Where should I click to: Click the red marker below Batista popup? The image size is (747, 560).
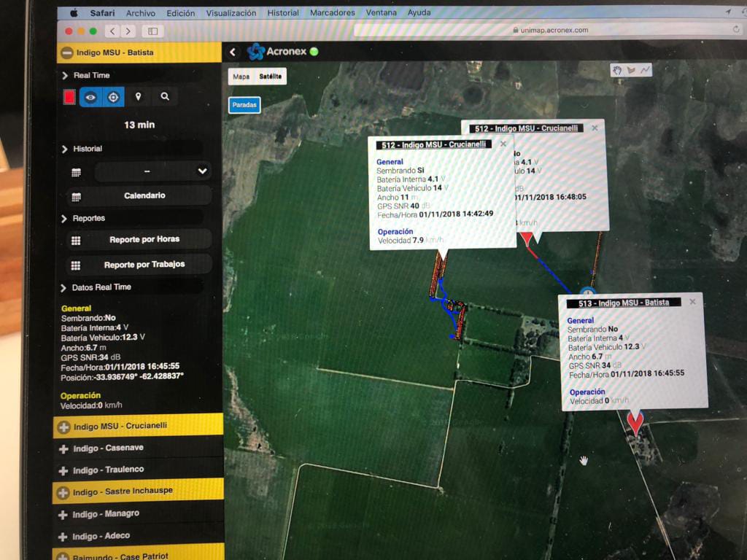coord(635,424)
